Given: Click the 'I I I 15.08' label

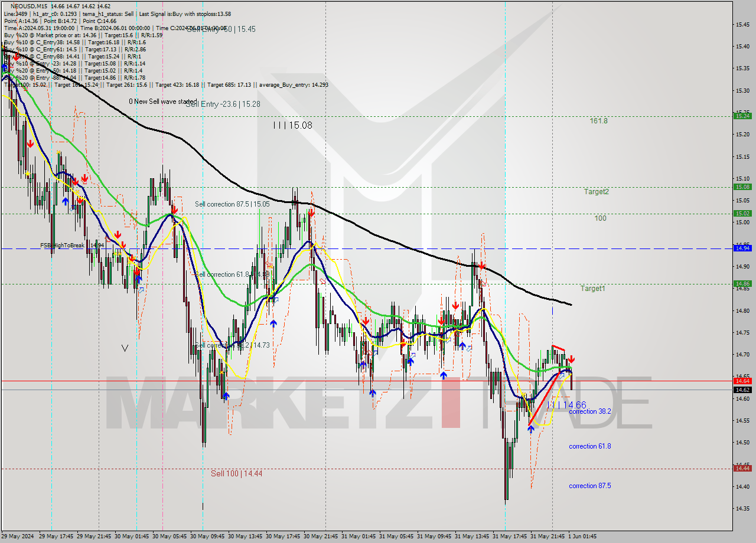Looking at the screenshot, I should tap(292, 125).
